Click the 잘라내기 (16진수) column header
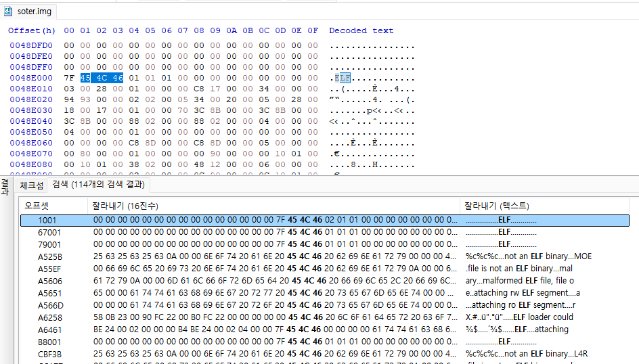Screen dimensions: 639x364 click(x=126, y=206)
